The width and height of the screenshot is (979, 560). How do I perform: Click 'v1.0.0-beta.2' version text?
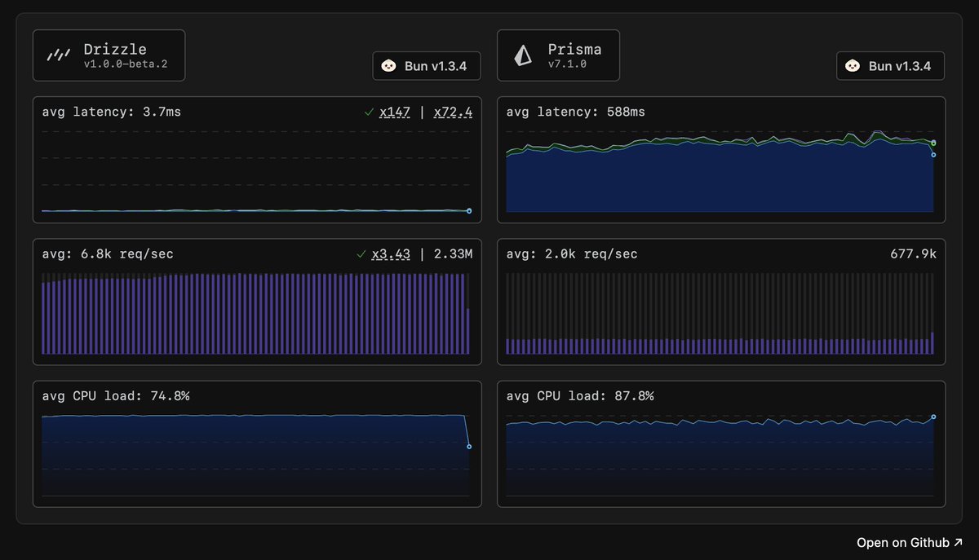(x=125, y=64)
